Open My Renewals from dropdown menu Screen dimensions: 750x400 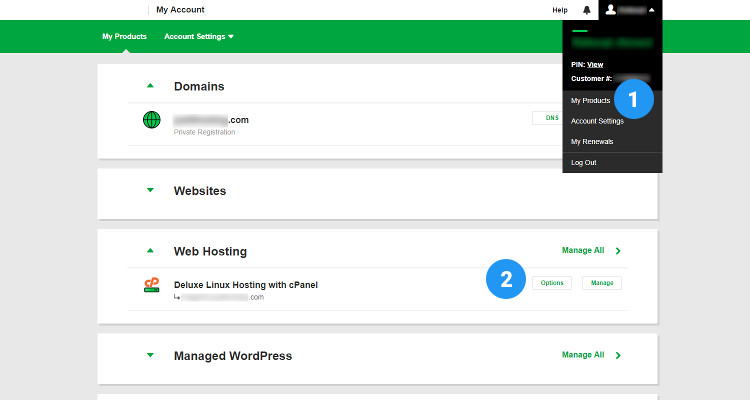point(592,142)
